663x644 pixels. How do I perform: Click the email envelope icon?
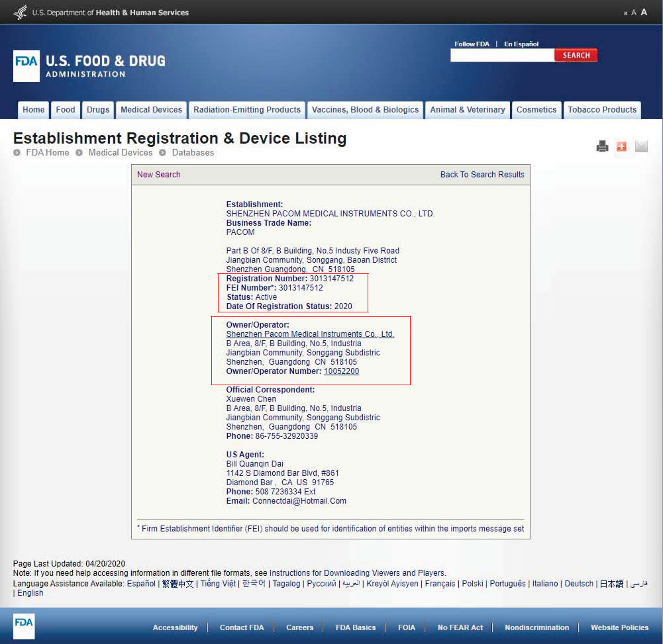point(641,146)
